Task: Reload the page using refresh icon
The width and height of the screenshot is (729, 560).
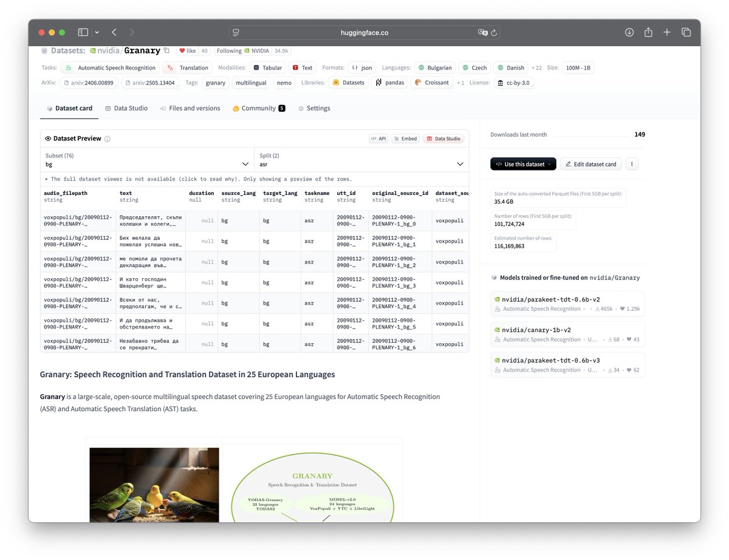Action: pyautogui.click(x=494, y=33)
